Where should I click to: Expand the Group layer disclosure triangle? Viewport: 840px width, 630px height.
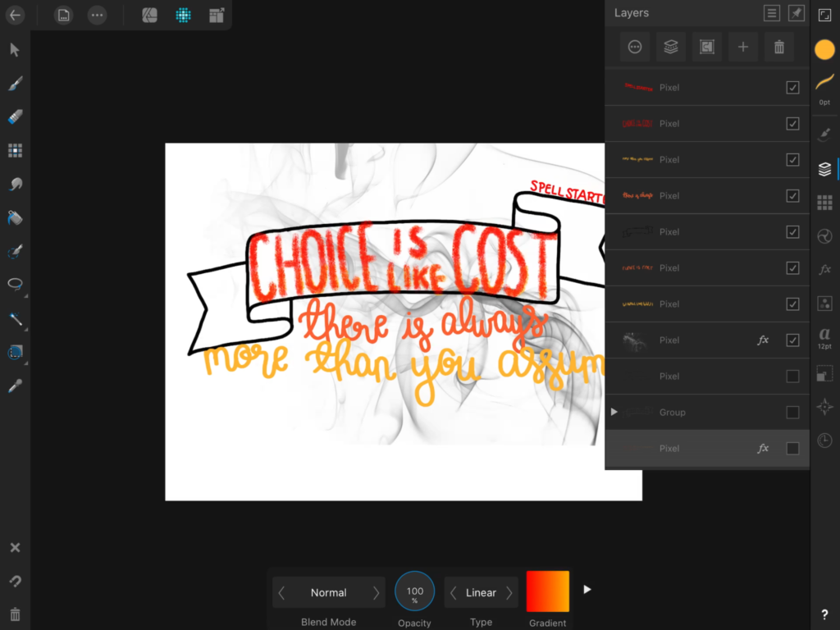(x=614, y=412)
